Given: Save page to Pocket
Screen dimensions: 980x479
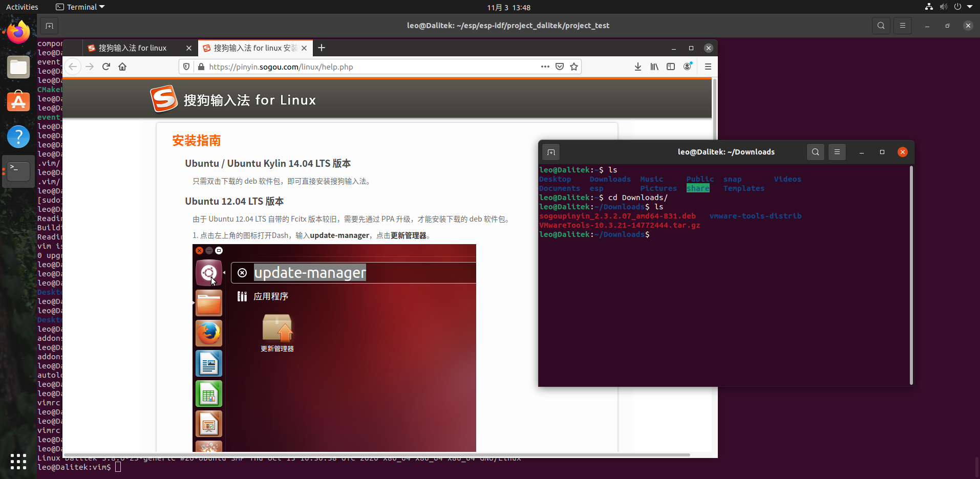Looking at the screenshot, I should (560, 67).
